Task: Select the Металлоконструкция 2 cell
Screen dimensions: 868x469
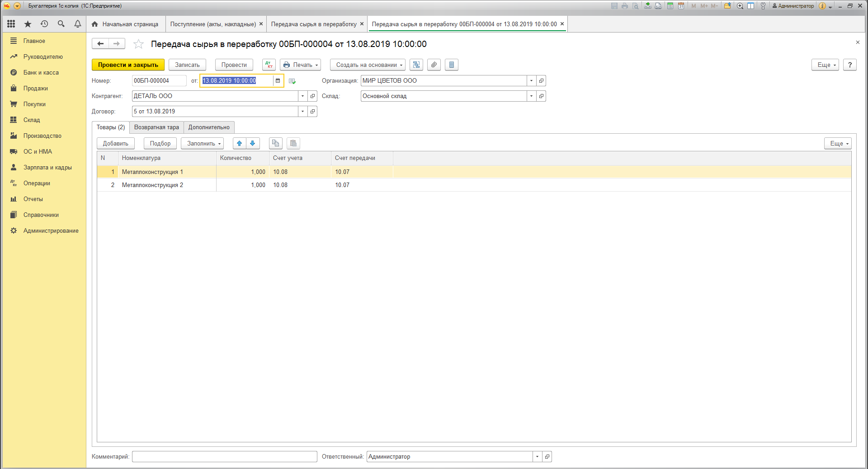Action: [x=167, y=185]
